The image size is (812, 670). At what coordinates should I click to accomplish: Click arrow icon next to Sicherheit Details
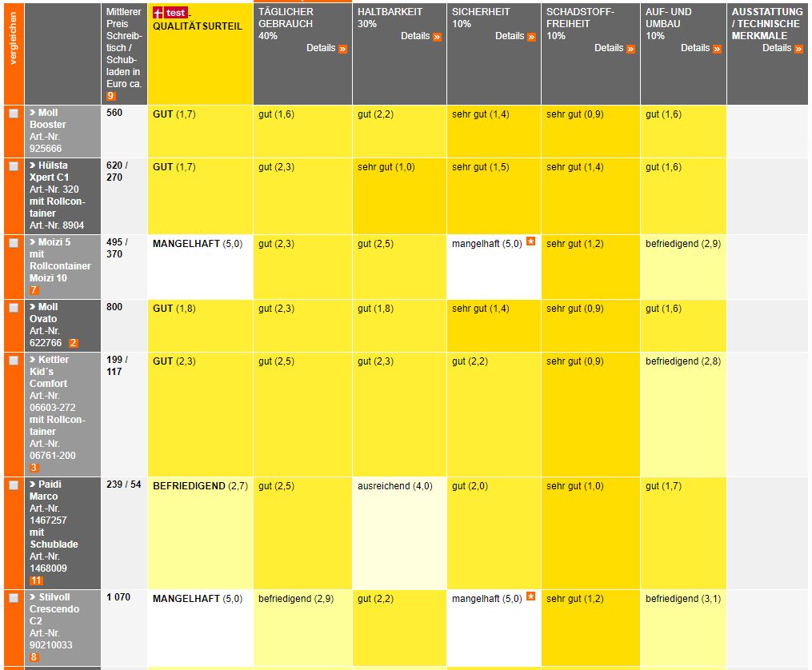[531, 38]
